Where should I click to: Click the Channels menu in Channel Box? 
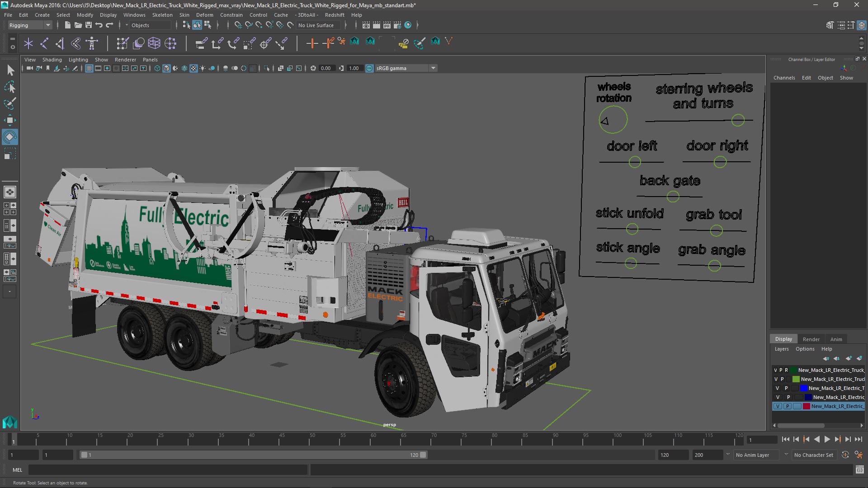[784, 78]
